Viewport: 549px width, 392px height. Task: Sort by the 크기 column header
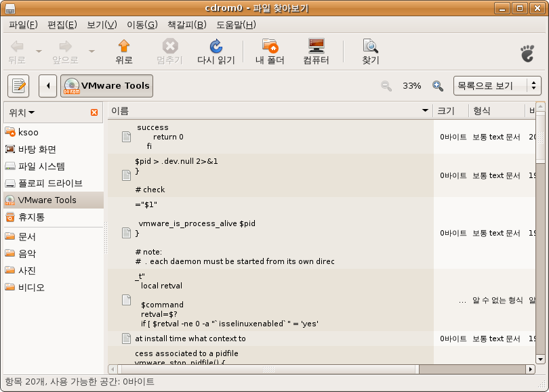451,111
